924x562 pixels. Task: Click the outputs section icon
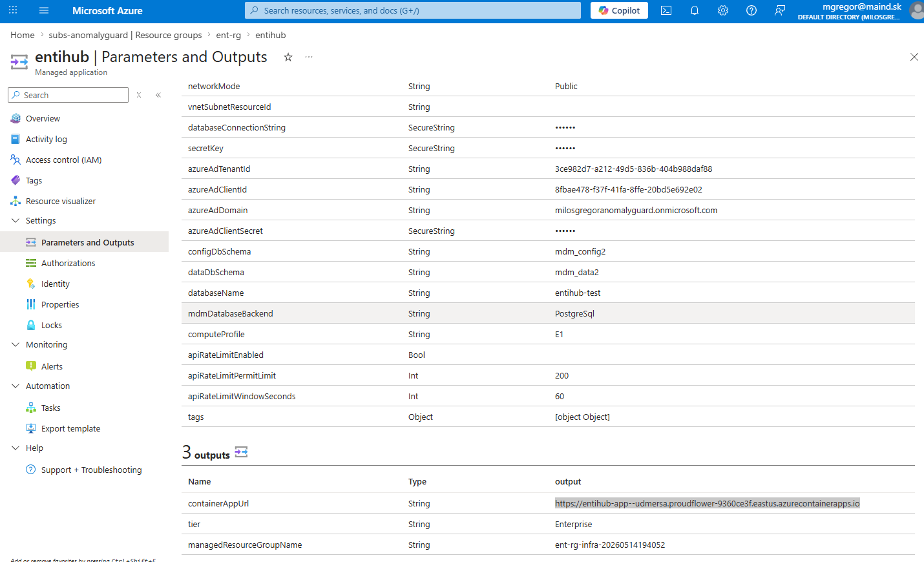coord(241,452)
